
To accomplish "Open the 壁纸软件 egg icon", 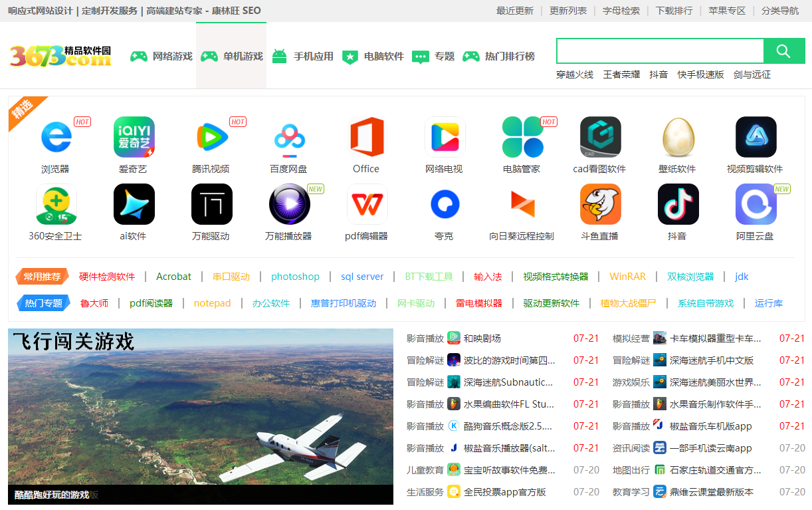I will click(678, 137).
